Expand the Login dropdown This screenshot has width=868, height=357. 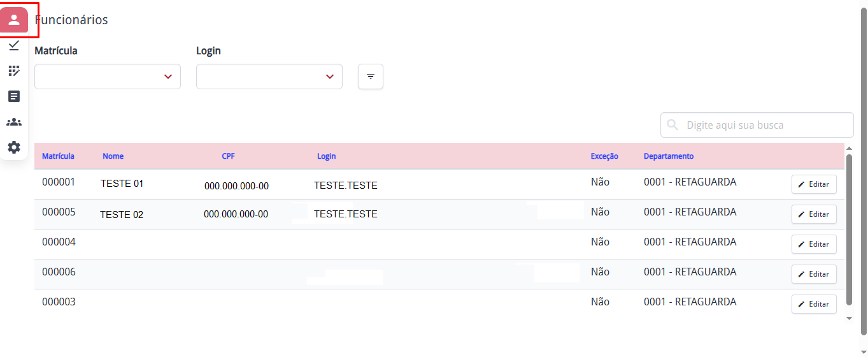[269, 76]
